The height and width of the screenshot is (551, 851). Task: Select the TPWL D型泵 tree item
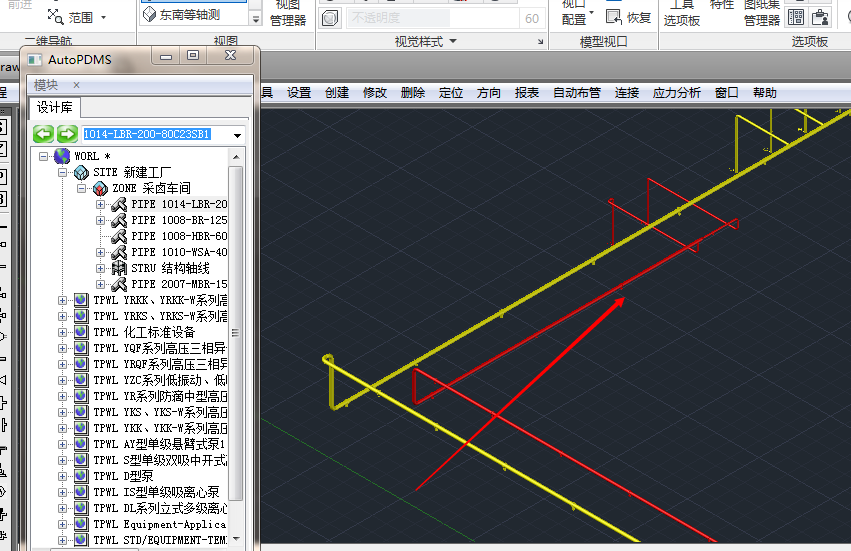click(123, 476)
